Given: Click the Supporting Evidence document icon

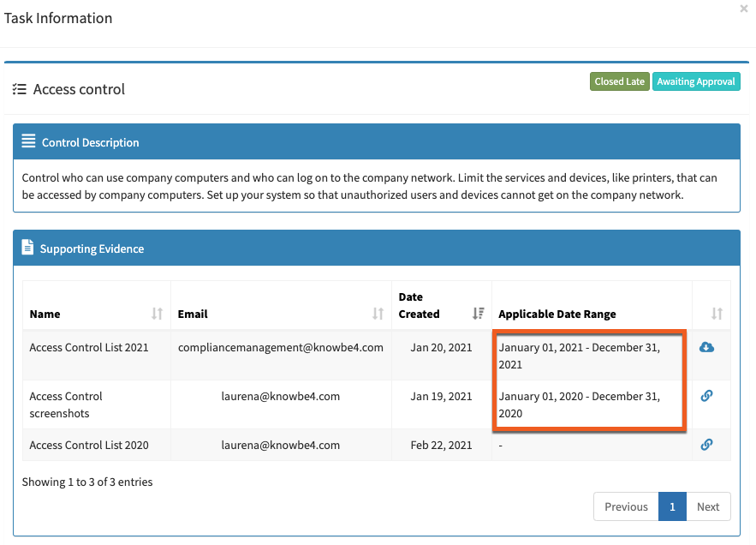Looking at the screenshot, I should point(27,247).
